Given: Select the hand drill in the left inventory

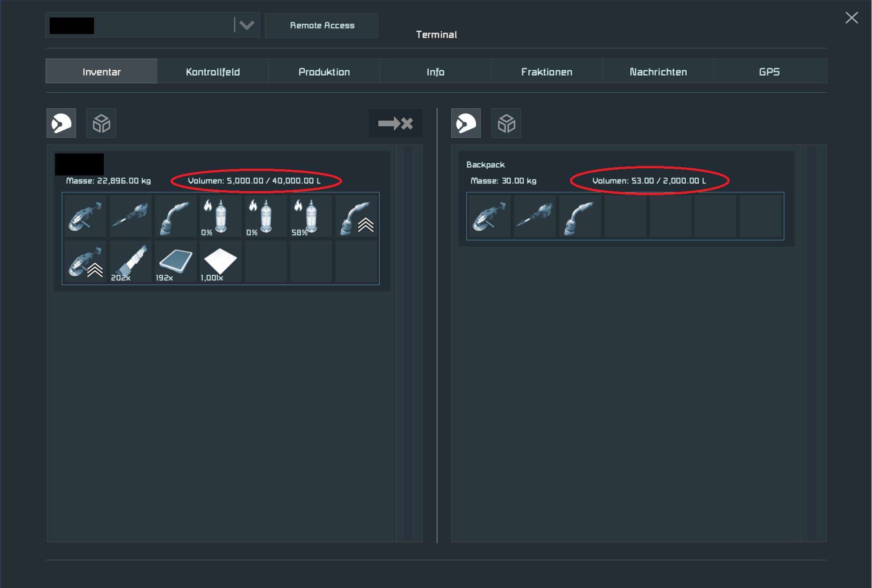Looking at the screenshot, I should click(x=130, y=216).
